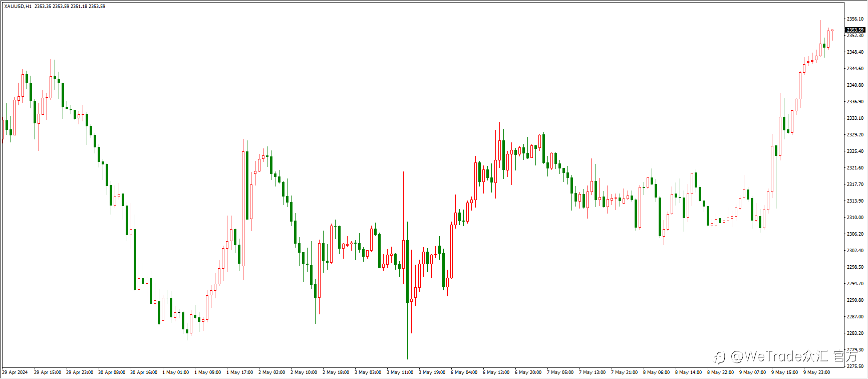Click the 8 May 06:00 time label
The height and width of the screenshot is (379, 868).
[x=657, y=372]
